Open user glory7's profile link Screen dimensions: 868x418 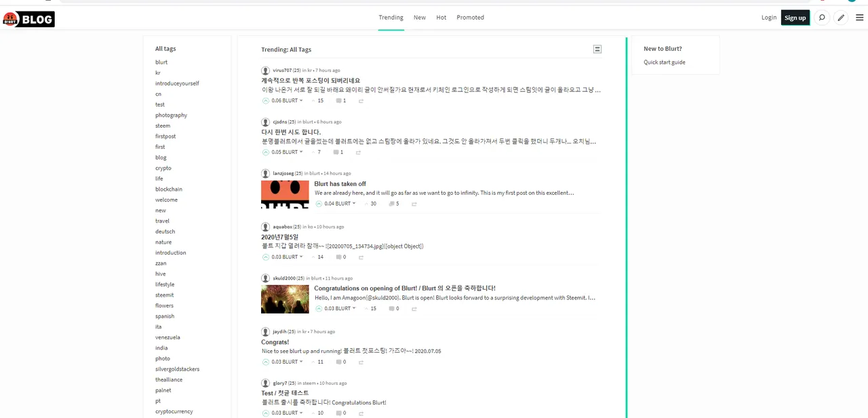point(280,383)
